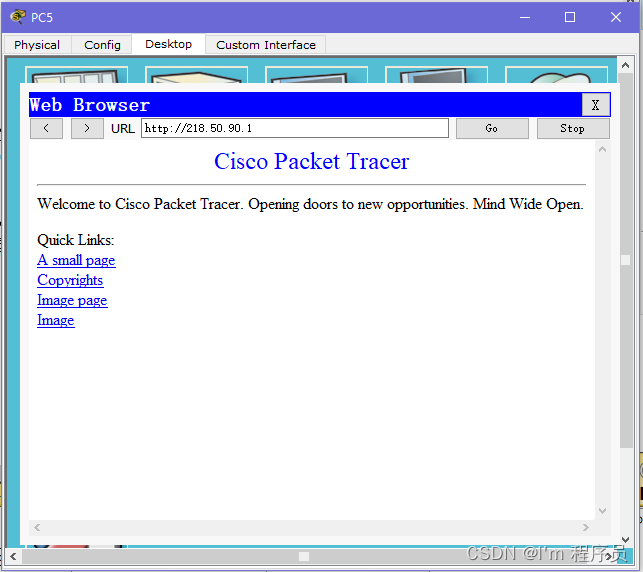Image resolution: width=643 pixels, height=572 pixels.
Task: Click the Desktop pane vertical scrollbar thumb
Action: (x=625, y=260)
